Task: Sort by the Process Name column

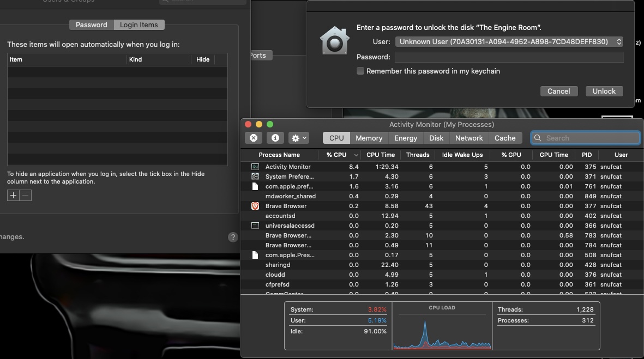Action: click(x=279, y=155)
